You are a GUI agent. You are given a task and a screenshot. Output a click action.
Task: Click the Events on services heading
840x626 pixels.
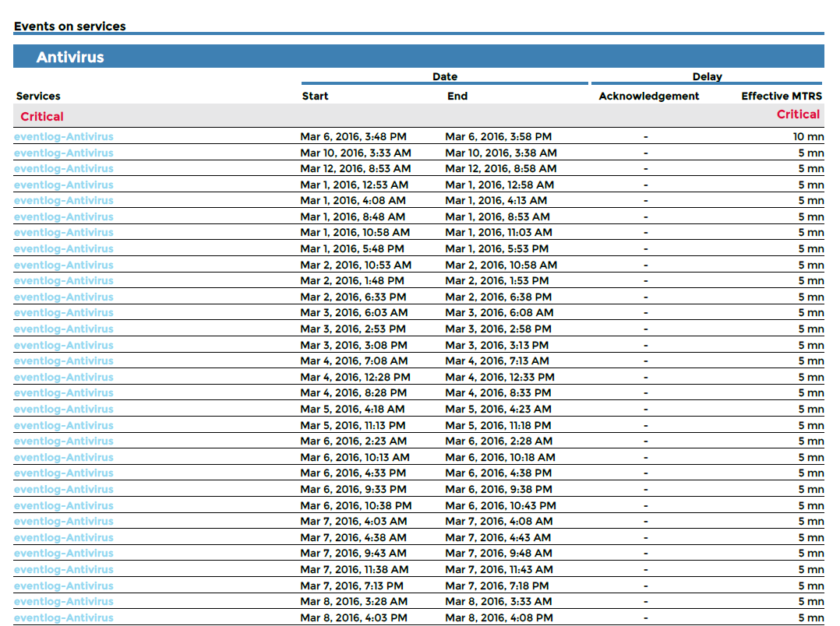pyautogui.click(x=70, y=26)
